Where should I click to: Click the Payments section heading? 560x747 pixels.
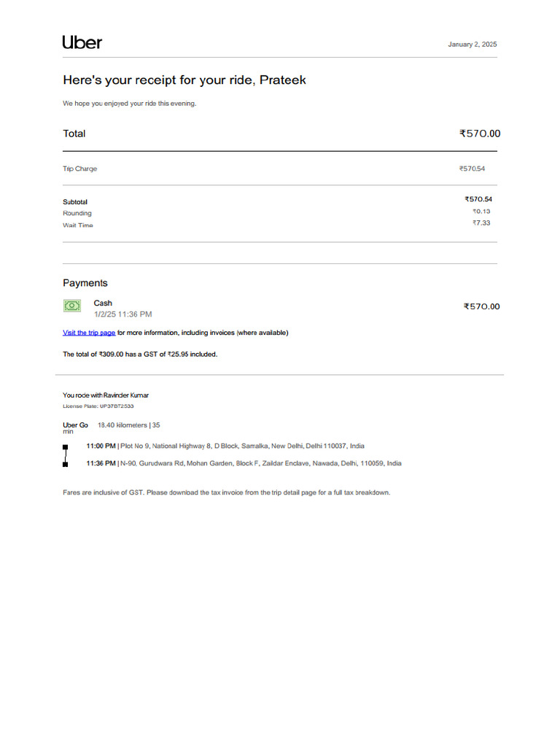point(85,283)
